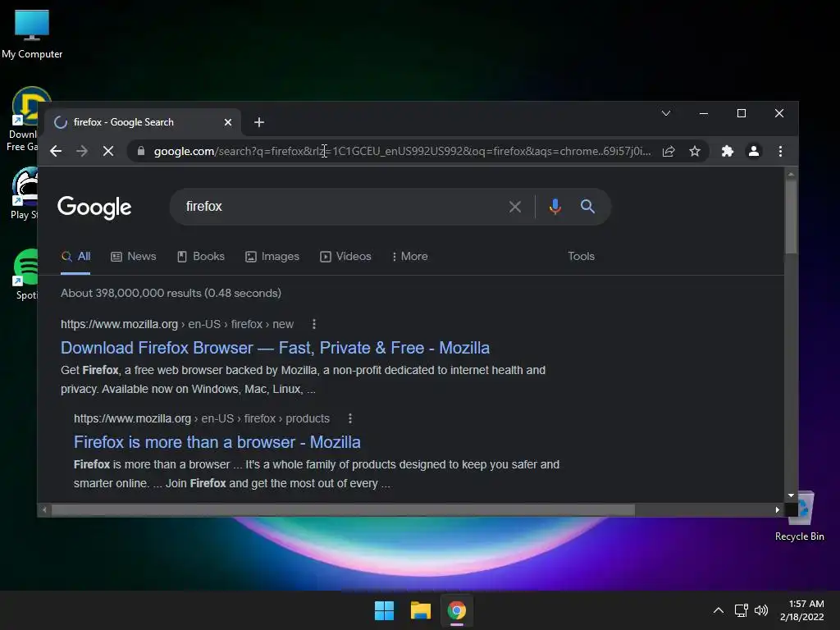Click the horizontal scrollbar right arrow
840x630 pixels.
(778, 510)
